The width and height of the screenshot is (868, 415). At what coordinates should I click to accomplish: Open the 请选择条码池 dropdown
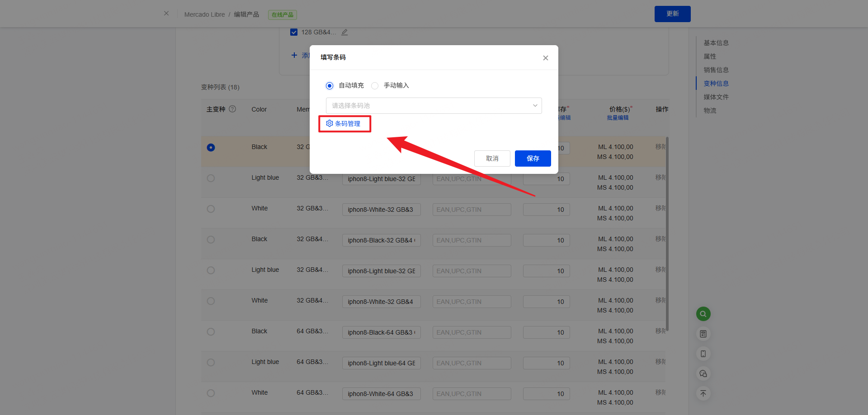pos(434,106)
